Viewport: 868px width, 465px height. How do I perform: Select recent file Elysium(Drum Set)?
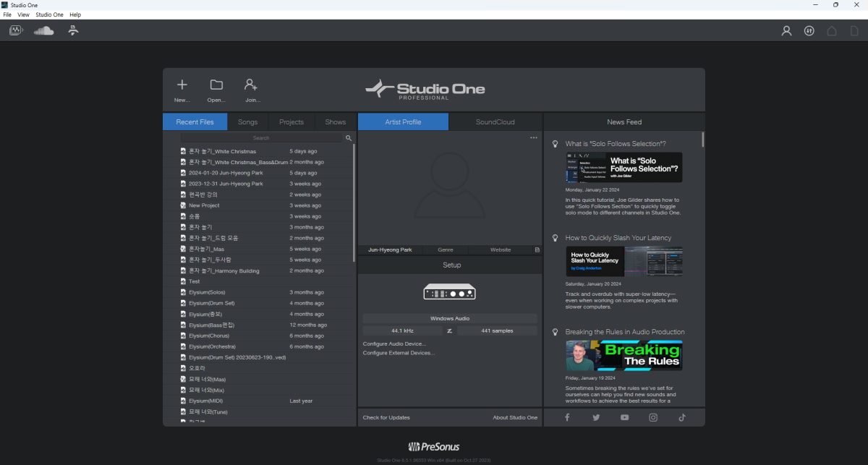pyautogui.click(x=265, y=303)
